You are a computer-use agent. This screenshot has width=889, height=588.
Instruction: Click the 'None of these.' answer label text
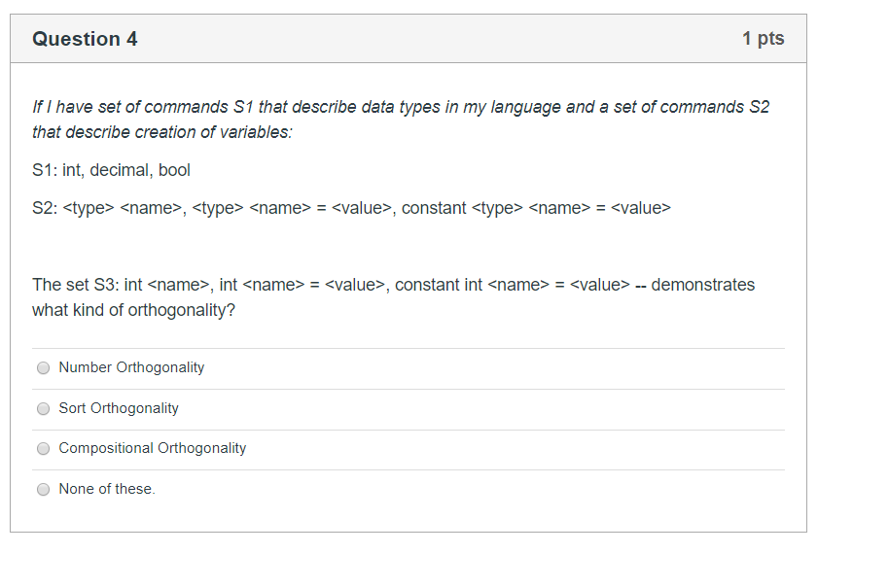(107, 489)
